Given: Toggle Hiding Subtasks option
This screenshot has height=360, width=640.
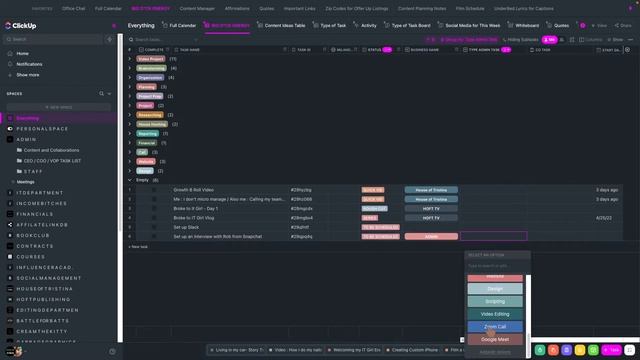Looking at the screenshot, I should click(520, 40).
